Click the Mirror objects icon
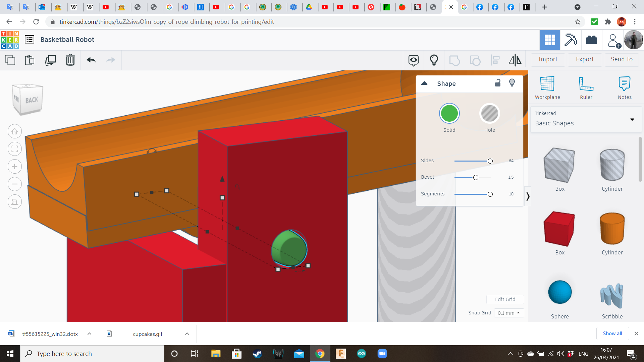Image resolution: width=644 pixels, height=362 pixels. pos(515,60)
